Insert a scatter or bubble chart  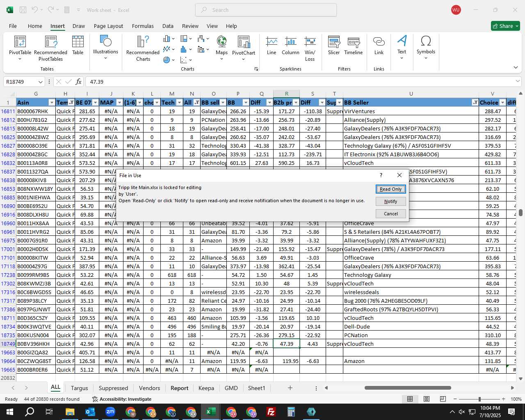(x=186, y=60)
